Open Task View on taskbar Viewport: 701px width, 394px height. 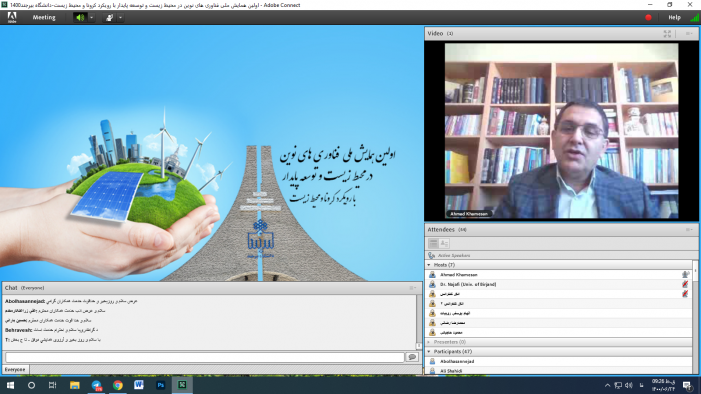(x=52, y=385)
